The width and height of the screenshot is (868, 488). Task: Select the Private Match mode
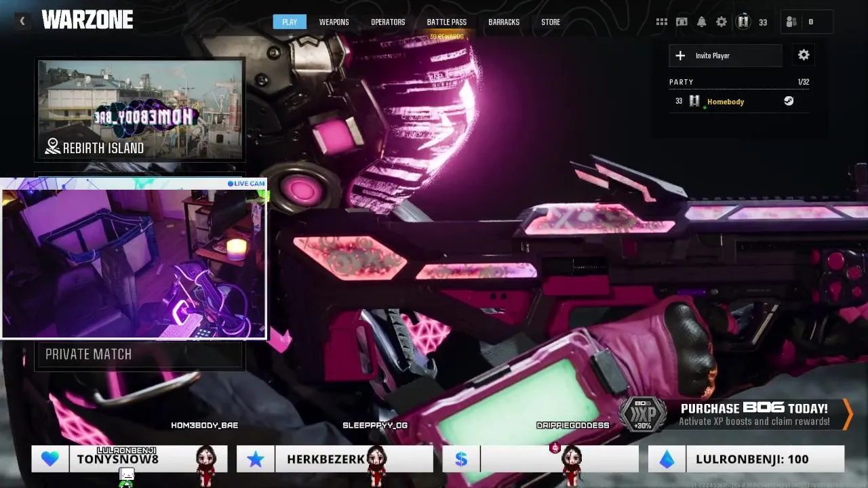click(x=139, y=354)
